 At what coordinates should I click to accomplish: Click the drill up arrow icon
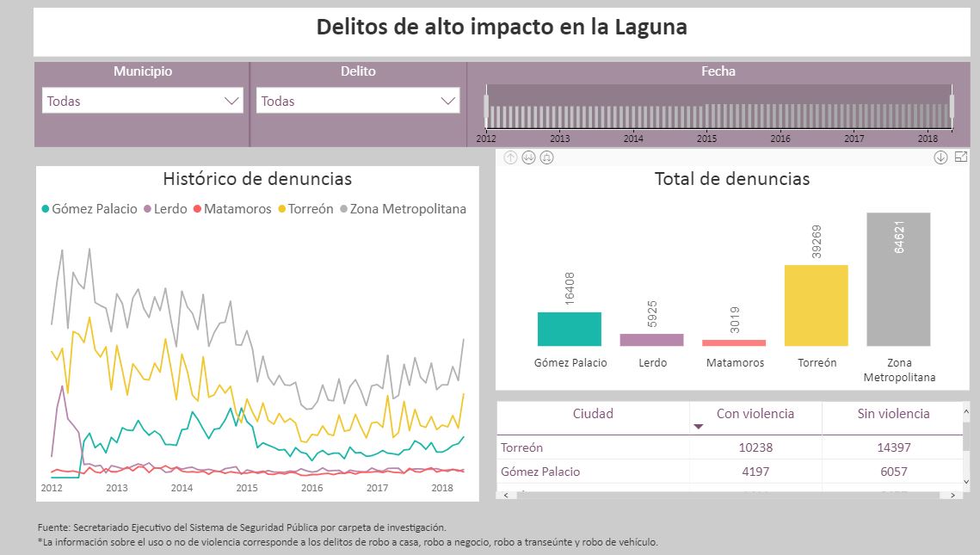tap(510, 157)
